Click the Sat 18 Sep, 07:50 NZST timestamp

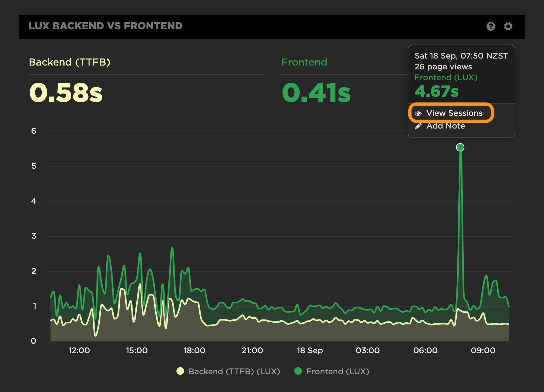point(462,56)
